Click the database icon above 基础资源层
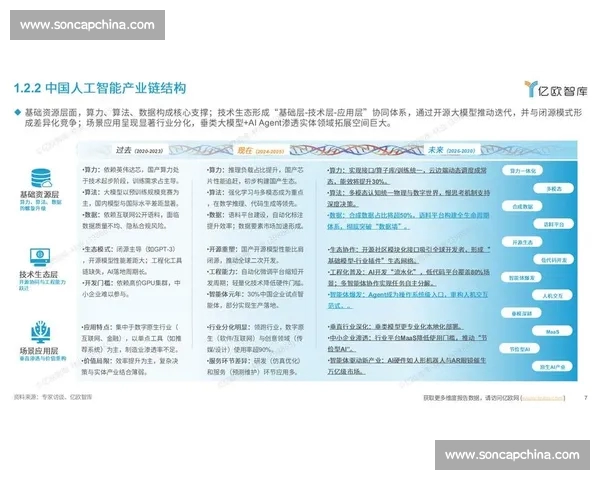Viewport: 600px width, 480px height. tap(41, 178)
